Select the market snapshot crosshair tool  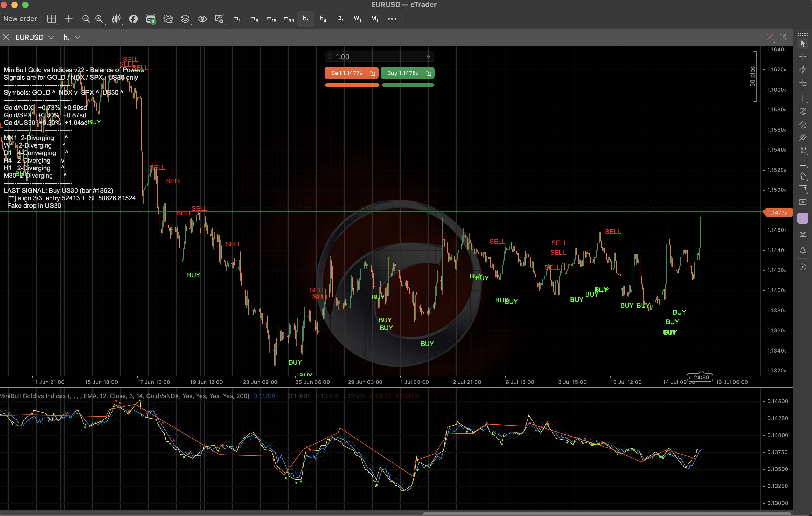[803, 69]
